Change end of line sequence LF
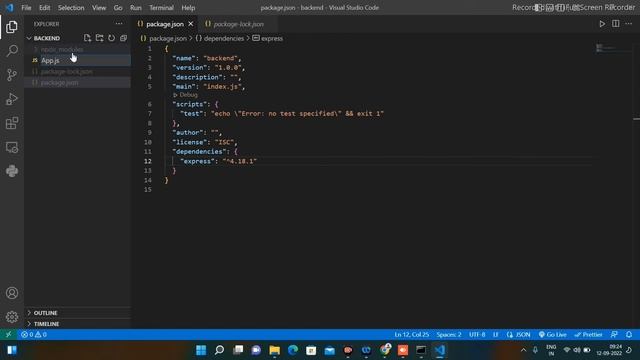This screenshot has height=360, width=640. [496, 334]
